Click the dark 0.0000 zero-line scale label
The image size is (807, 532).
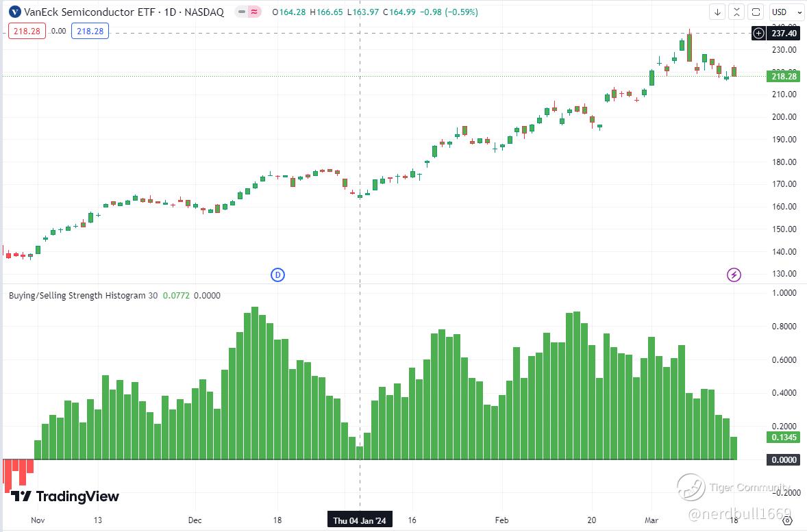coord(784,459)
